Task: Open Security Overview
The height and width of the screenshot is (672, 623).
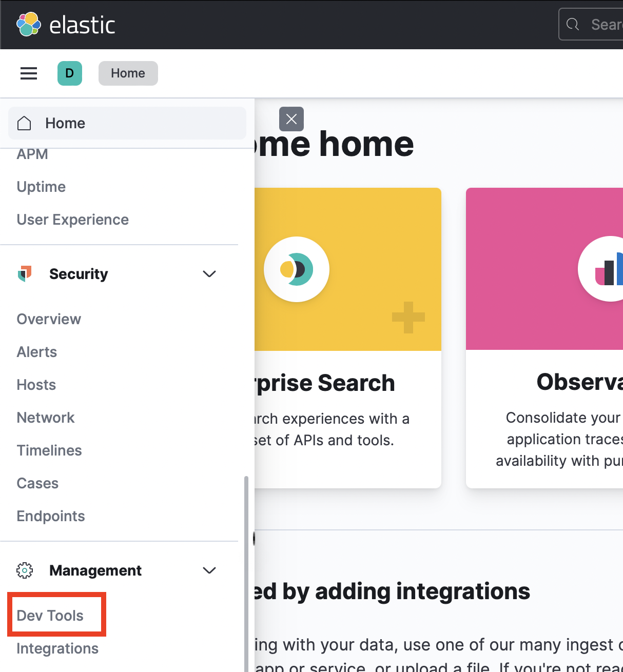Action: click(49, 319)
